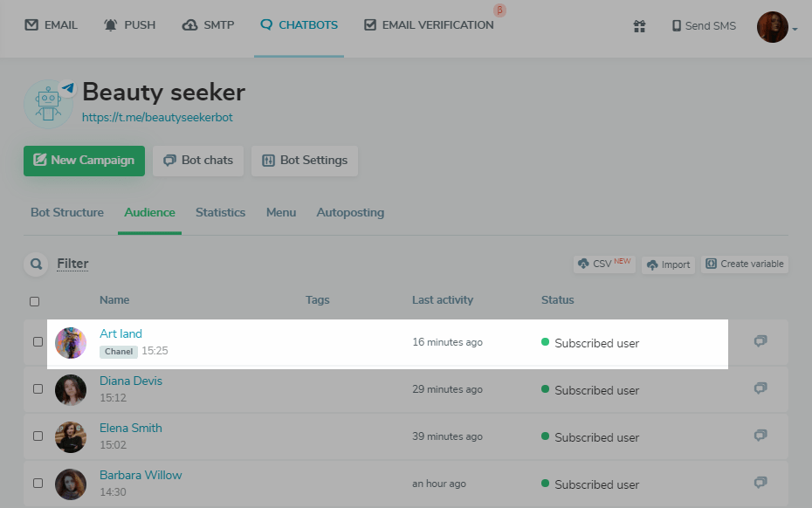The width and height of the screenshot is (812, 508).
Task: Open the Import contacts option
Action: pos(668,264)
